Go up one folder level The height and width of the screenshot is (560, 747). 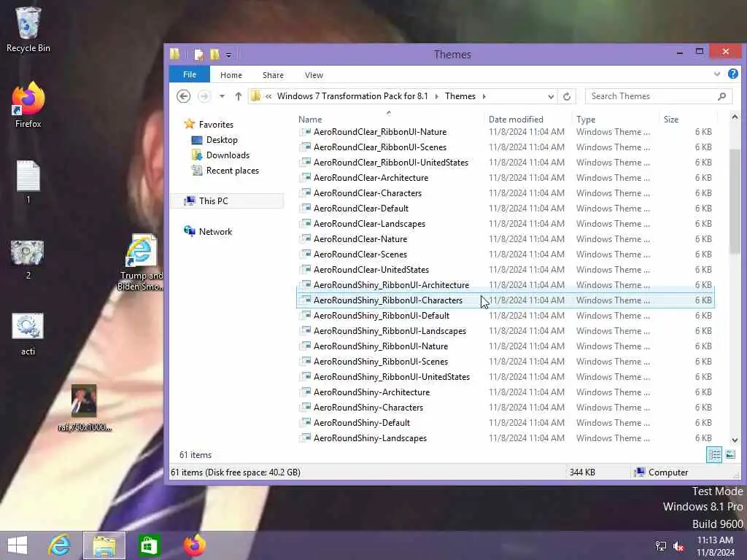point(239,96)
